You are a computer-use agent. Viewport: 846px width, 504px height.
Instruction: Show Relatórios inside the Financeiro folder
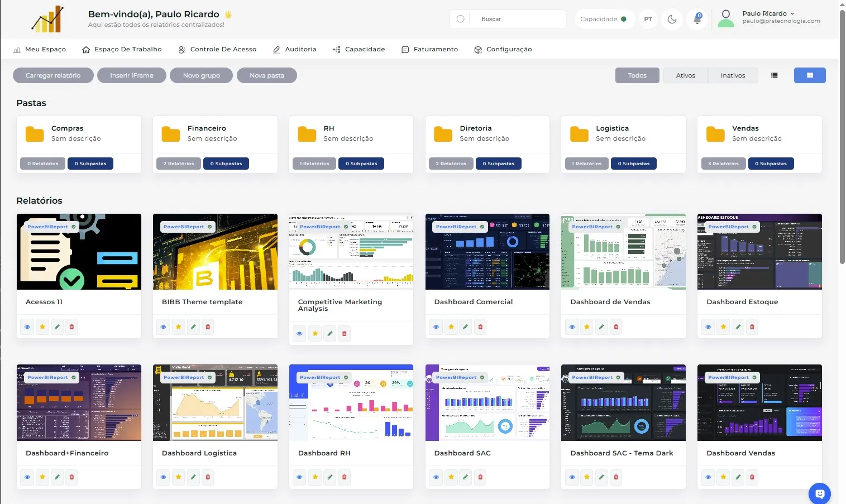click(178, 164)
